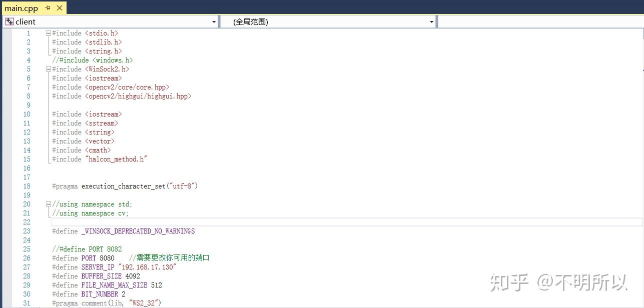The width and height of the screenshot is (644, 308).
Task: Click line number 1 in the margin
Action: pos(28,32)
